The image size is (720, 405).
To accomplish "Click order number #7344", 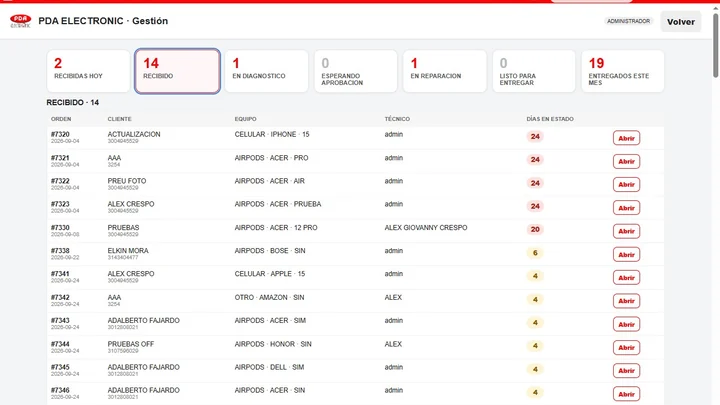I will tap(60, 344).
